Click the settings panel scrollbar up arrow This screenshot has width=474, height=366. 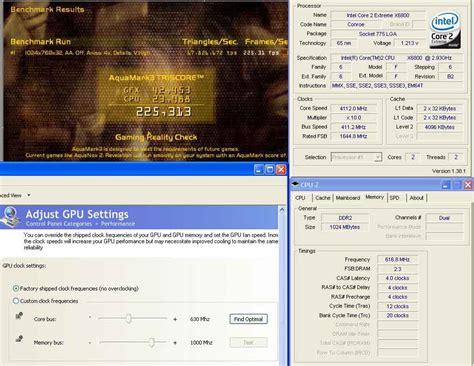(x=282, y=210)
